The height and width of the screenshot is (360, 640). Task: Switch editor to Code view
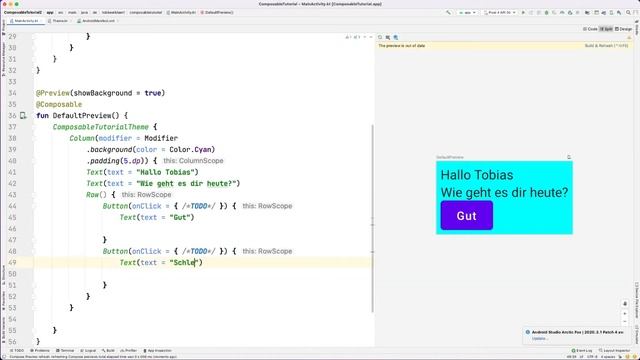(590, 29)
